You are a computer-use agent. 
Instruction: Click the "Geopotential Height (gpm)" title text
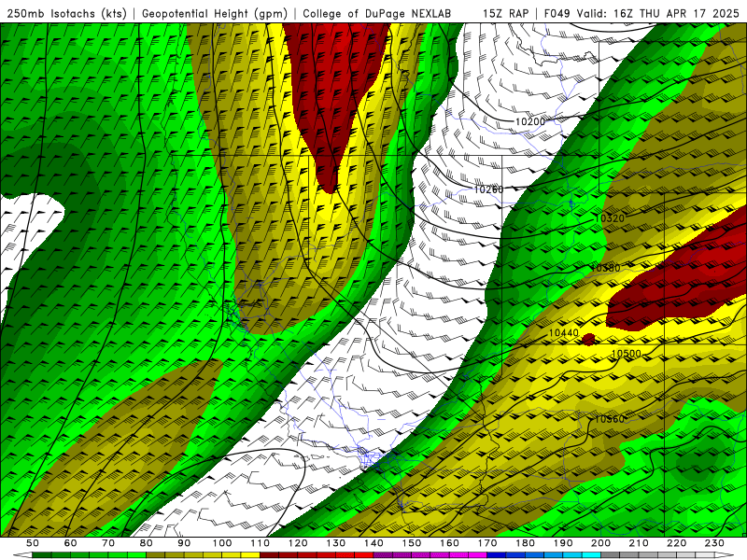coord(215,13)
